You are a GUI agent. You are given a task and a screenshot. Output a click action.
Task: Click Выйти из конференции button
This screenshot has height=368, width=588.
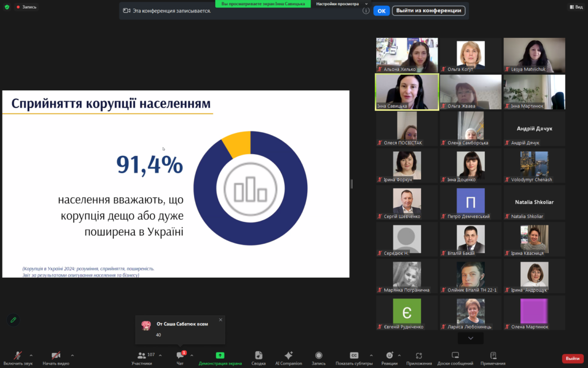click(x=428, y=10)
